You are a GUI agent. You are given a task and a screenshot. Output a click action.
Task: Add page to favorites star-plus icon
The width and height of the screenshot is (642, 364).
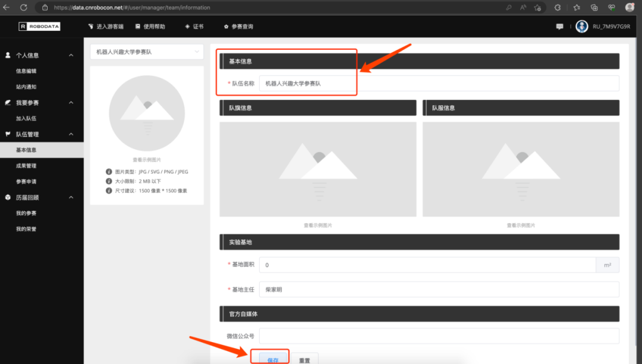[537, 7]
